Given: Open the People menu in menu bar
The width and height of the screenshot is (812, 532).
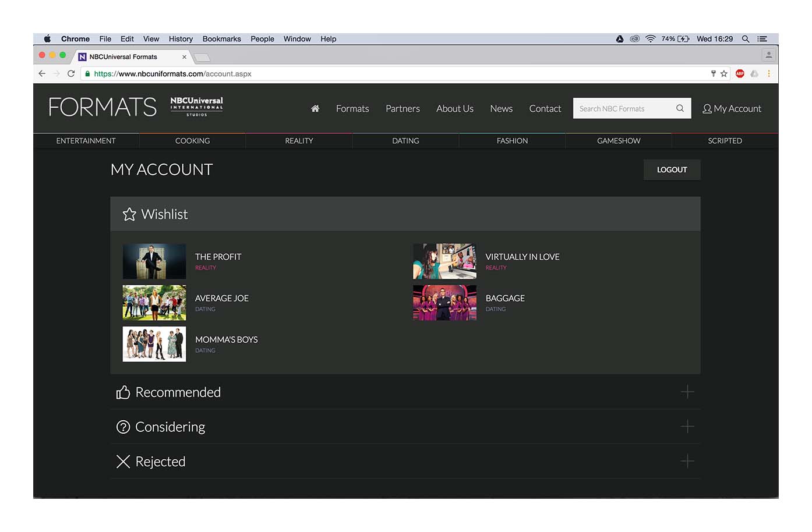Looking at the screenshot, I should [262, 39].
